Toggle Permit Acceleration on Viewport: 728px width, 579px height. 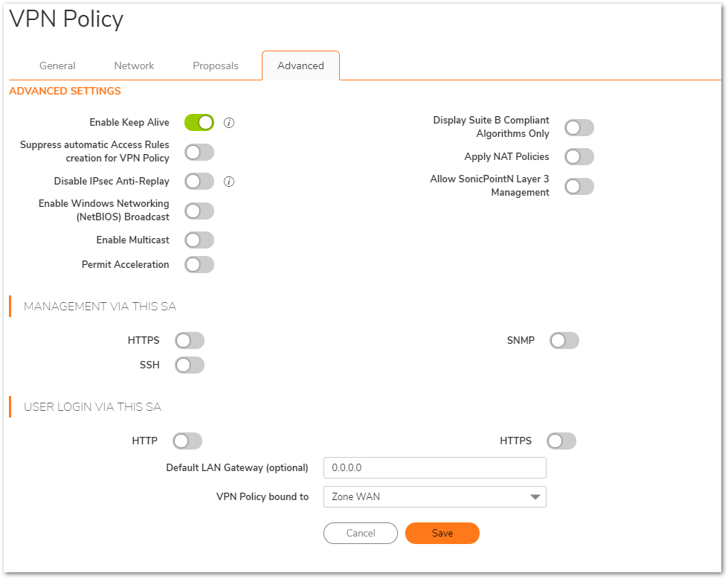tap(199, 265)
